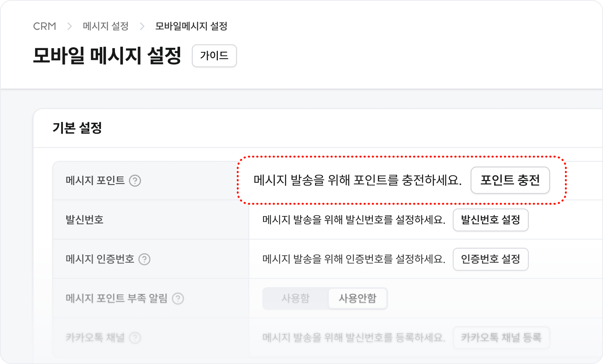
Task: Click text 메시지 발송을 위해 발신번호를 설정하세요.
Action: coord(354,220)
